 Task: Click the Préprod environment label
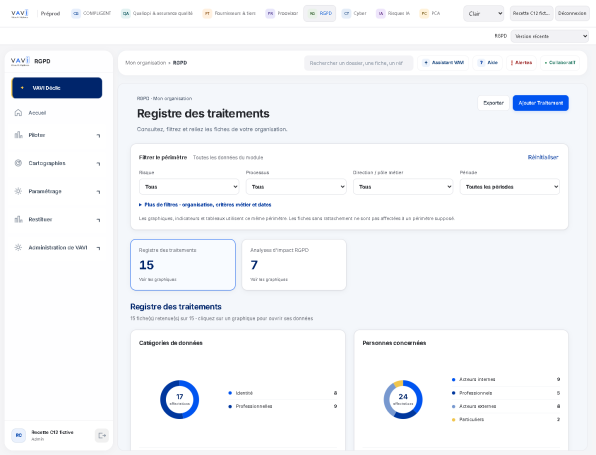pyautogui.click(x=51, y=14)
